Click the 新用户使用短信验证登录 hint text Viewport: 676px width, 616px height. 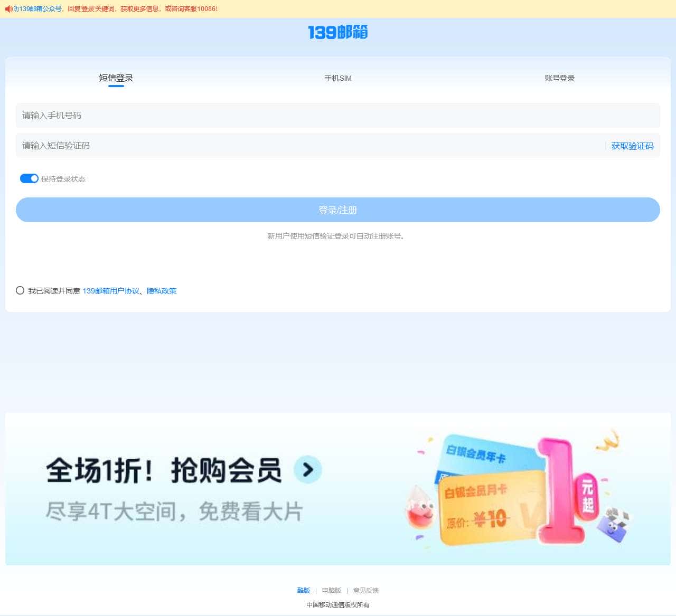click(336, 236)
